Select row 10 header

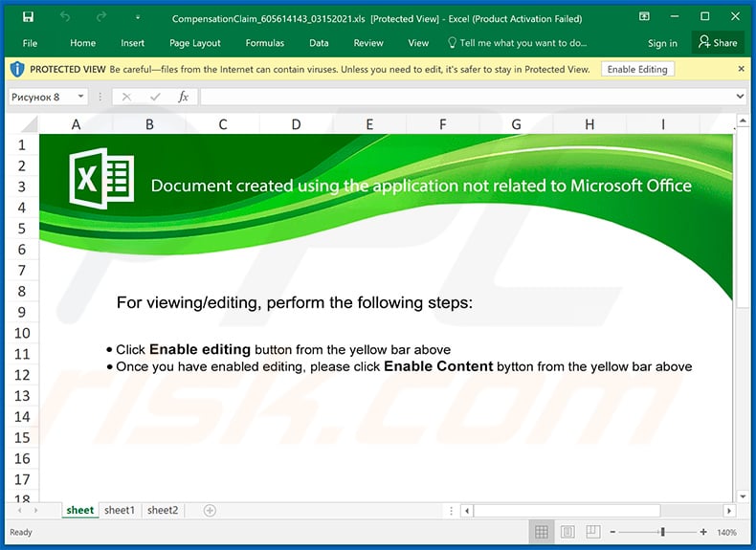(x=22, y=333)
